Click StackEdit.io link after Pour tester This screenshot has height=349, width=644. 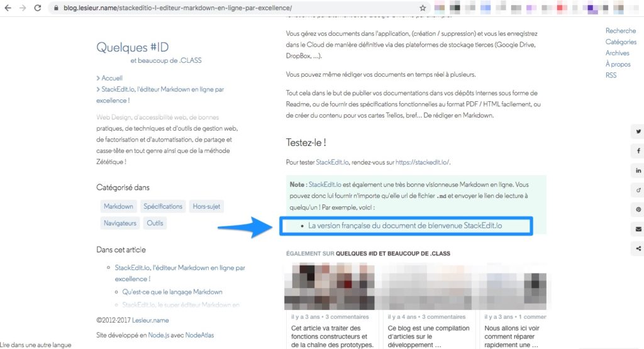[x=332, y=162]
